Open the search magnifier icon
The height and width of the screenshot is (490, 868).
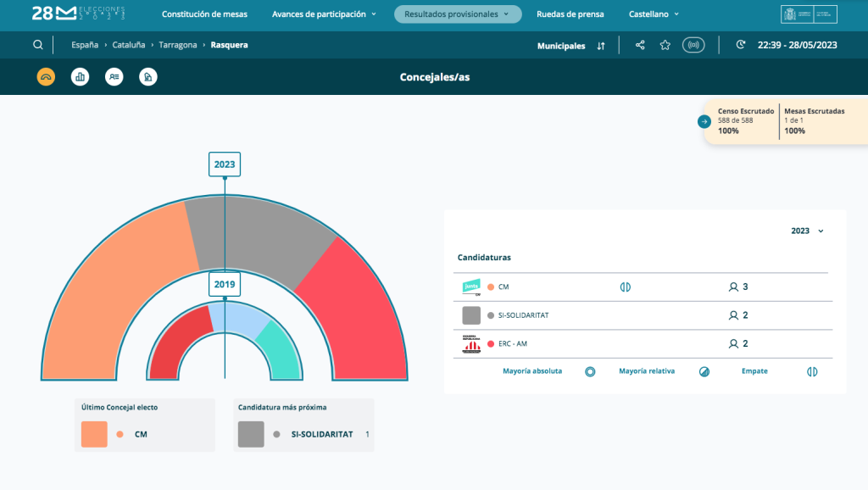click(37, 45)
